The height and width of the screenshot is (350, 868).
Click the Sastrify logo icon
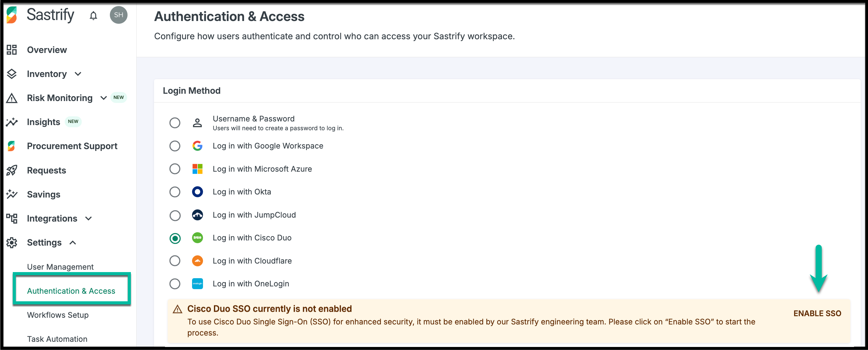tap(12, 15)
